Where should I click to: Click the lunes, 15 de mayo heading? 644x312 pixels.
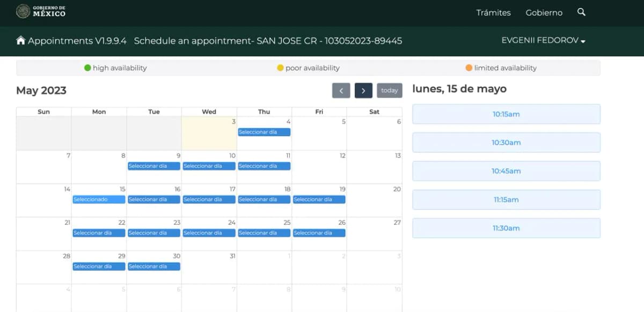tap(459, 89)
